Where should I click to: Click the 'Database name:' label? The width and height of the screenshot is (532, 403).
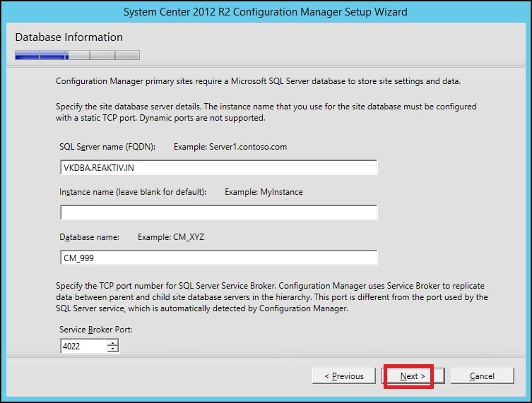tap(89, 237)
